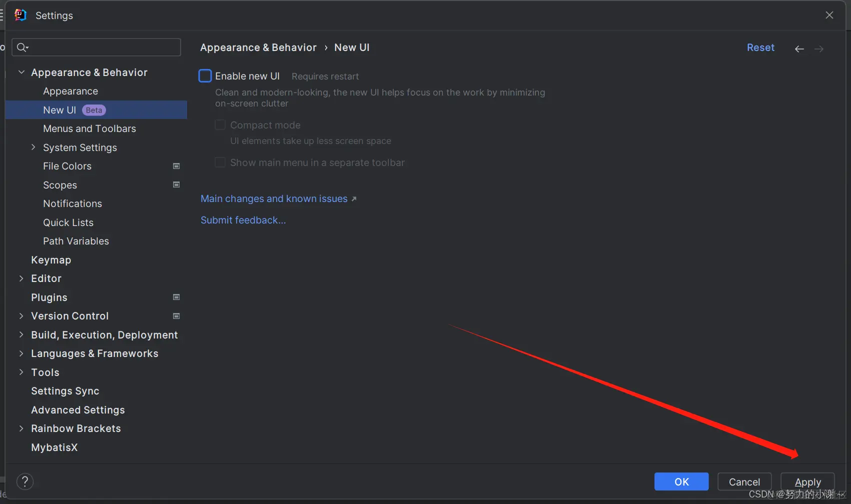Open Settings Sync page
The width and height of the screenshot is (851, 504).
click(x=65, y=391)
